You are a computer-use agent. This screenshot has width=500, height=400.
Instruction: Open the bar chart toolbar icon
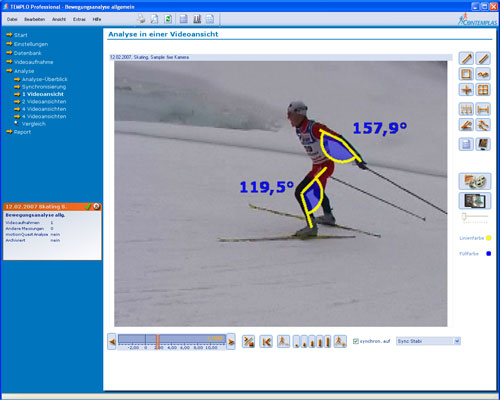coord(197,19)
